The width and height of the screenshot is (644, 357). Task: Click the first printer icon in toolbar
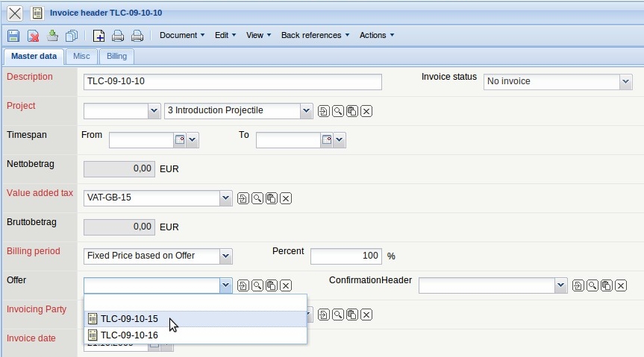(118, 35)
